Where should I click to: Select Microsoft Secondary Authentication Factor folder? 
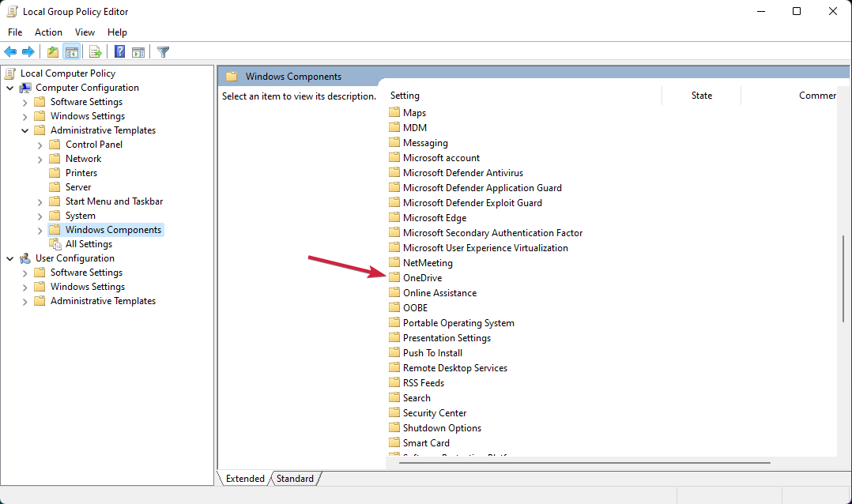492,232
